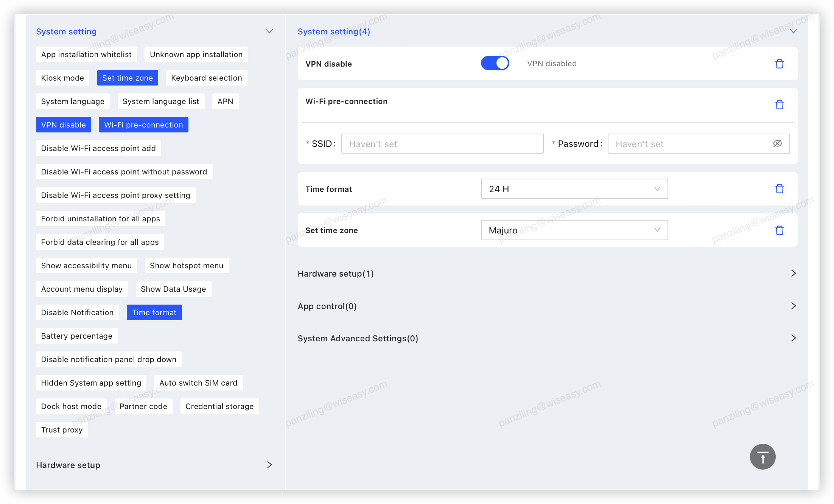
Task: Delete the Time format row
Action: (x=780, y=189)
